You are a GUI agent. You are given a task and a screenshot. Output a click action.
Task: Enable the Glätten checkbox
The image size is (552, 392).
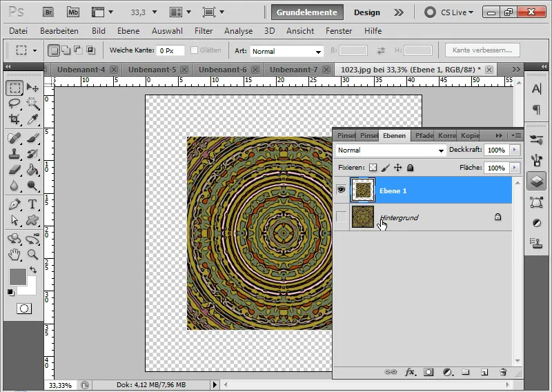point(194,50)
